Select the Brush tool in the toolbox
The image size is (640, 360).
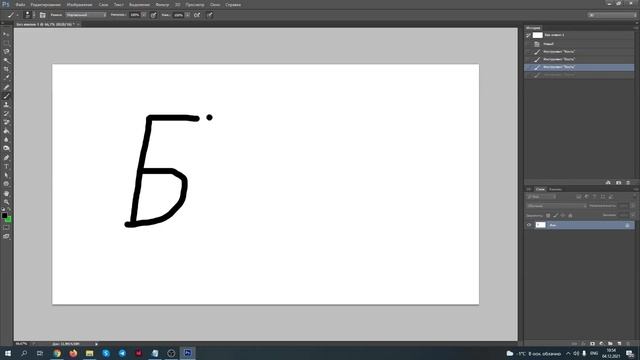pyautogui.click(x=6, y=96)
